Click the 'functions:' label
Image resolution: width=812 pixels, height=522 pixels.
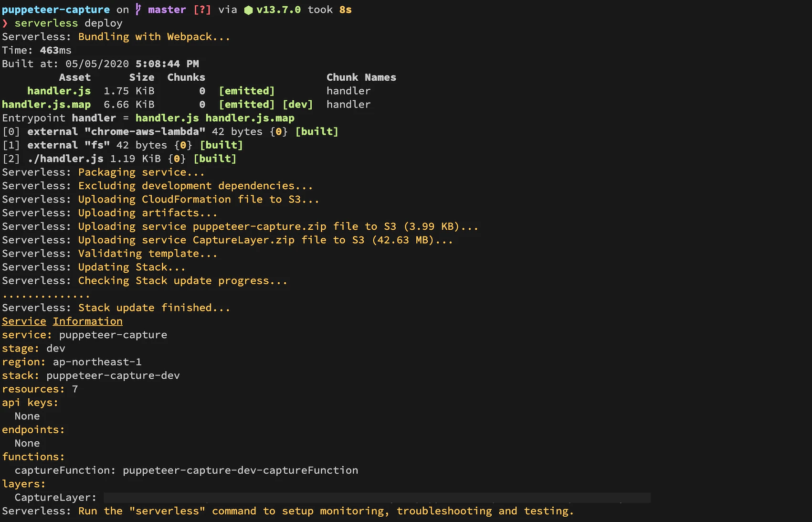(x=33, y=457)
